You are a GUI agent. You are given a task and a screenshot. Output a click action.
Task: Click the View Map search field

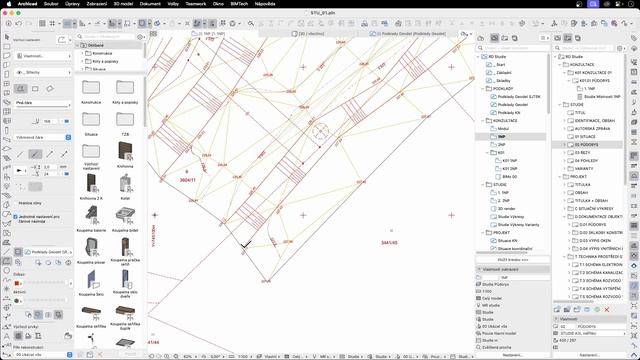click(513, 48)
